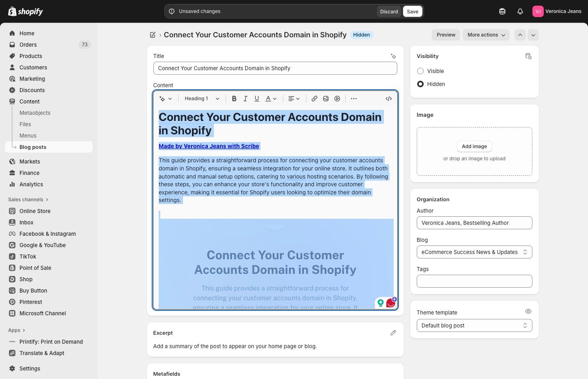This screenshot has height=379, width=588.
Task: Open Translate & Adapt app
Action: 49,353
